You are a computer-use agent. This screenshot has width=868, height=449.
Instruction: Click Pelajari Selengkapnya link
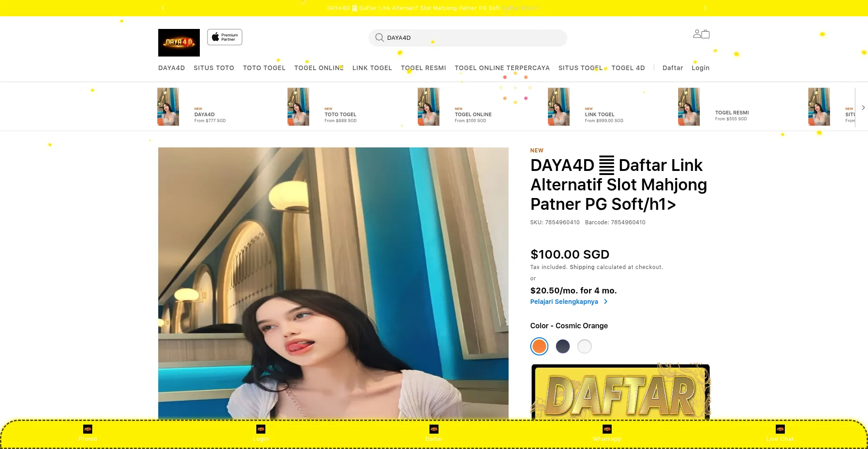pos(564,302)
